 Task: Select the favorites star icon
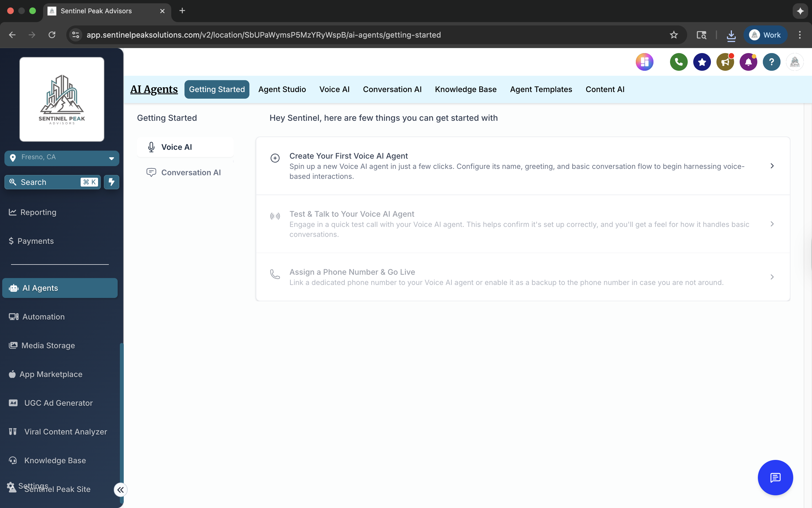702,62
